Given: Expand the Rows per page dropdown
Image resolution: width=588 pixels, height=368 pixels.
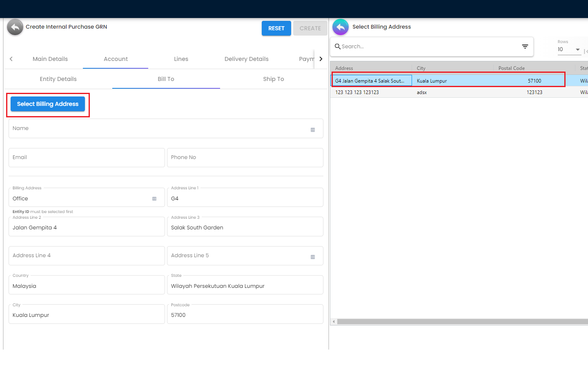Looking at the screenshot, I should point(577,49).
